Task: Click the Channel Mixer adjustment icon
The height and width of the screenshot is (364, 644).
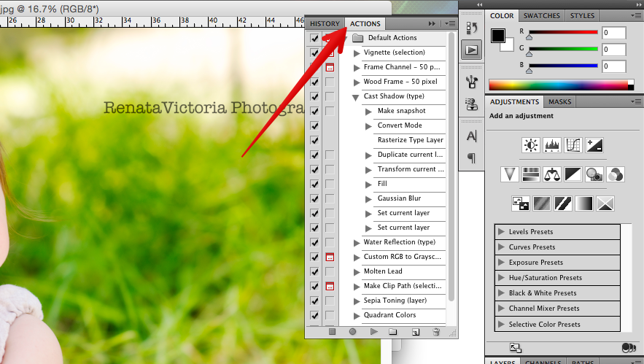Action: coord(615,174)
